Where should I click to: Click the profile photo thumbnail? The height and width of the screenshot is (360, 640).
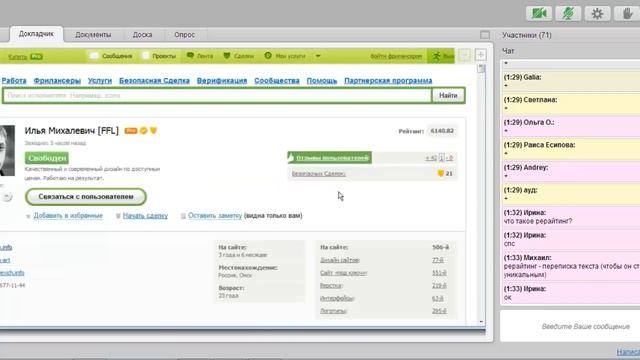tap(7, 151)
